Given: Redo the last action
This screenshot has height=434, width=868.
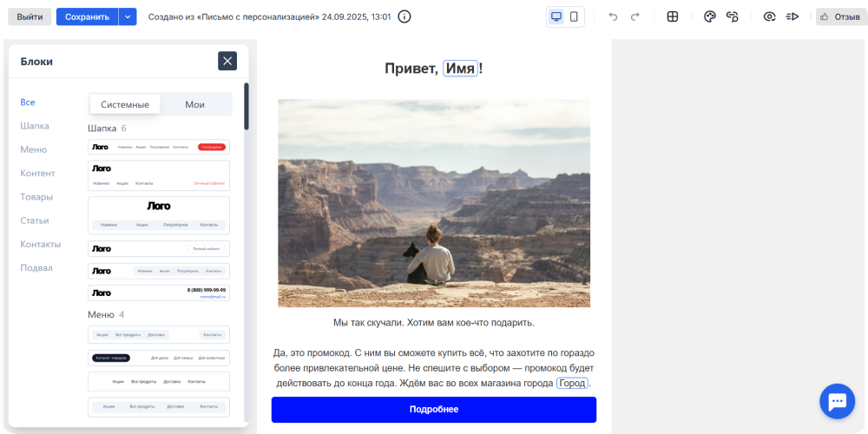Looking at the screenshot, I should pyautogui.click(x=635, y=16).
